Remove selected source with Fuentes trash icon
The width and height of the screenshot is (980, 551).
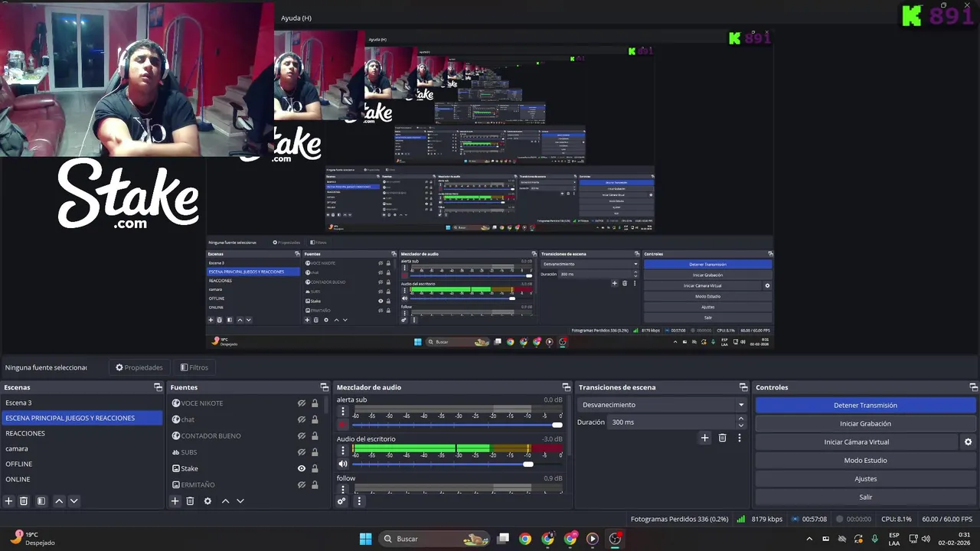coord(190,501)
